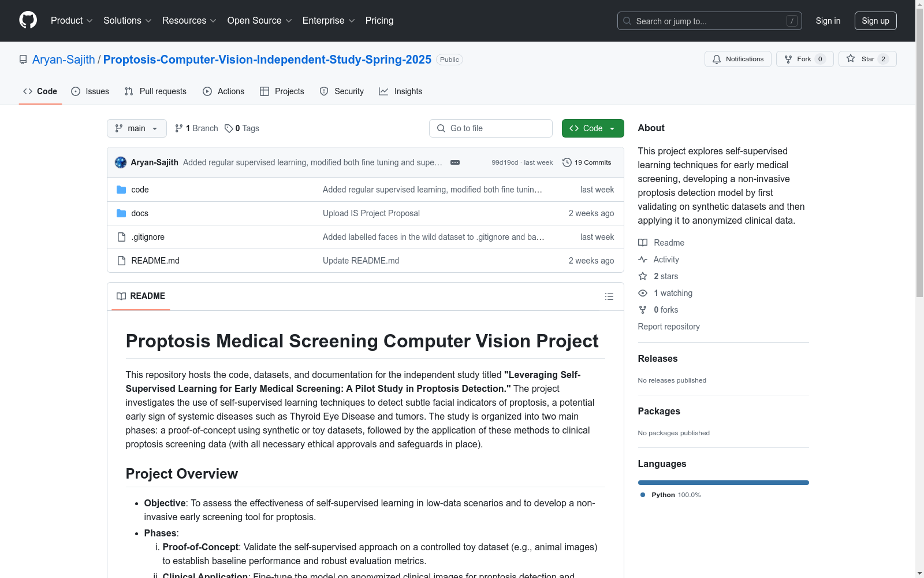Click the Aryan-Sajith commit author avatar
The image size is (924, 578).
121,162
